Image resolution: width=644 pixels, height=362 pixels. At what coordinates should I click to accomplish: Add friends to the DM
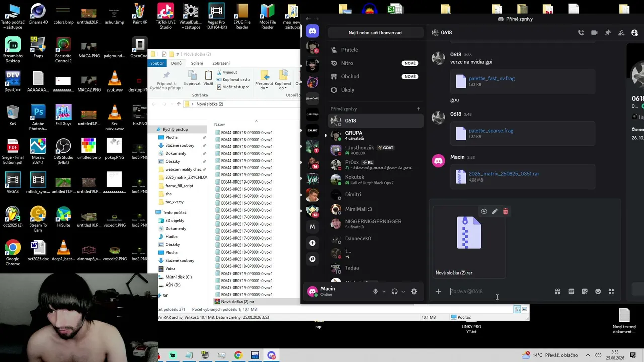coord(621,33)
